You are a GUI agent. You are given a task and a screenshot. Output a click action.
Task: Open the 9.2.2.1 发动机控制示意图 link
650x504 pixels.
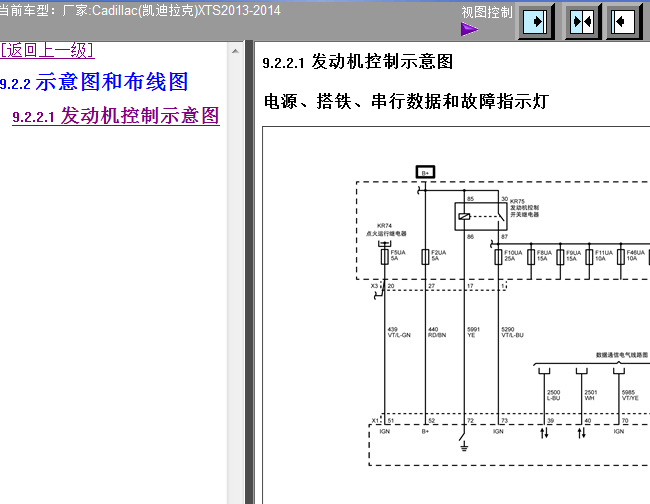tap(115, 116)
